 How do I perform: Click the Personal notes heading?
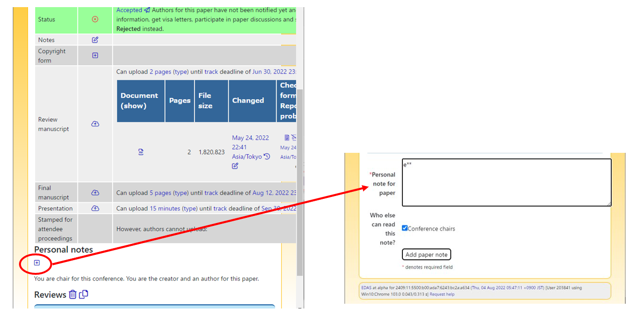[x=64, y=250]
